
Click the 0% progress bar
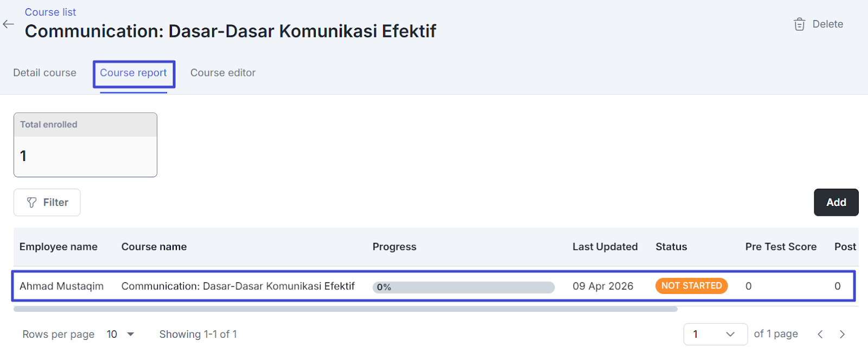coord(463,287)
